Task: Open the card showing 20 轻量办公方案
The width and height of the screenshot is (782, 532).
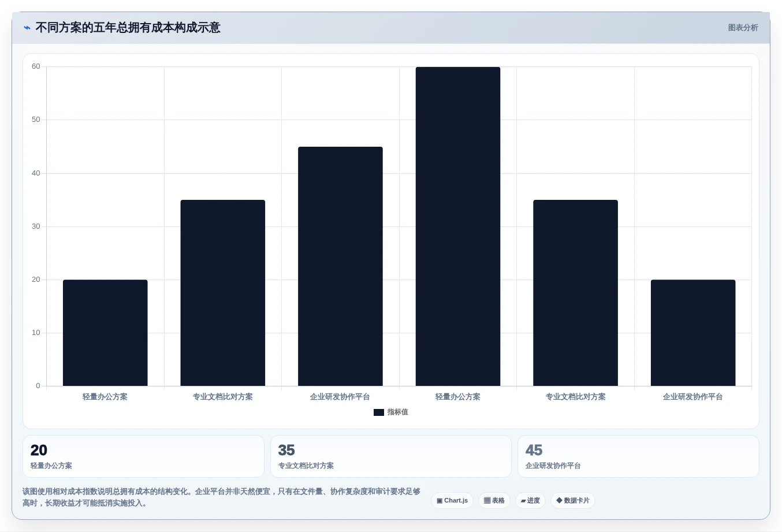Action: [143, 456]
